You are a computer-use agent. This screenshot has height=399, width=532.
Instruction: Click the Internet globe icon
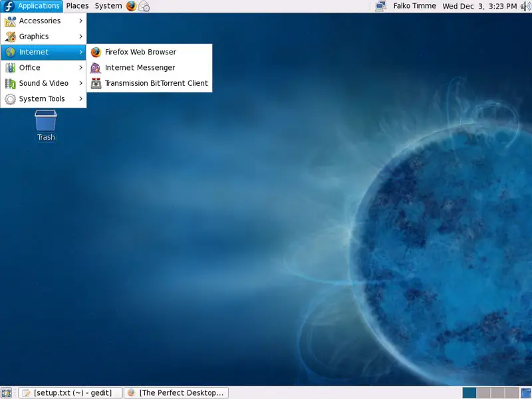[x=10, y=53]
